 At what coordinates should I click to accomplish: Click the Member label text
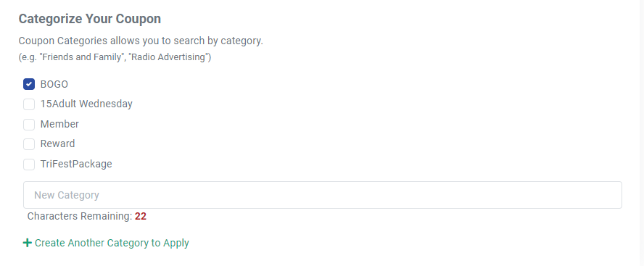pos(59,125)
